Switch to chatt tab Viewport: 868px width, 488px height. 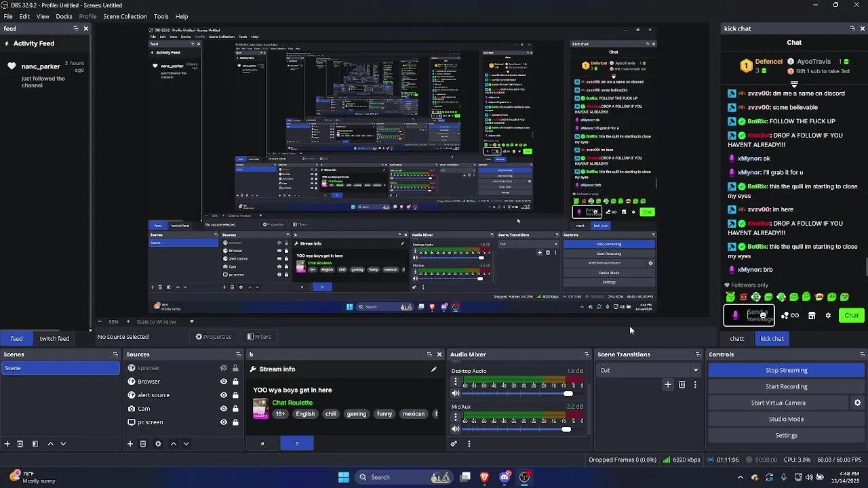[x=737, y=339]
